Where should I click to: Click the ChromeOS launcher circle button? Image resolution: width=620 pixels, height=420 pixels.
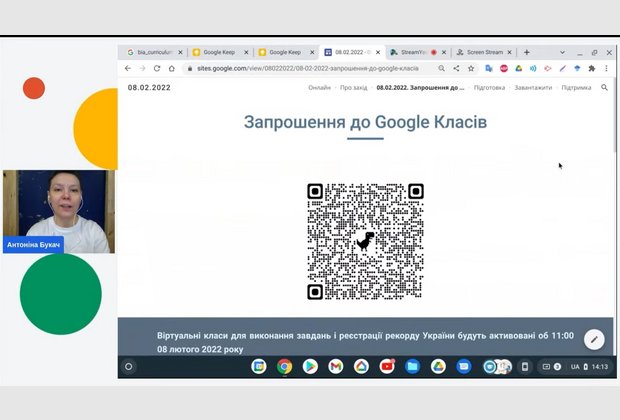[128, 367]
